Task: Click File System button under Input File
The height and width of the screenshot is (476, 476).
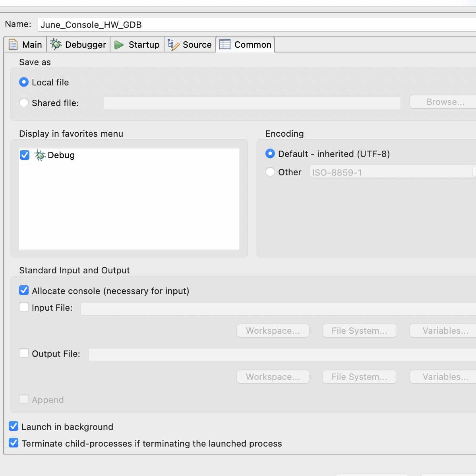Action: (360, 331)
